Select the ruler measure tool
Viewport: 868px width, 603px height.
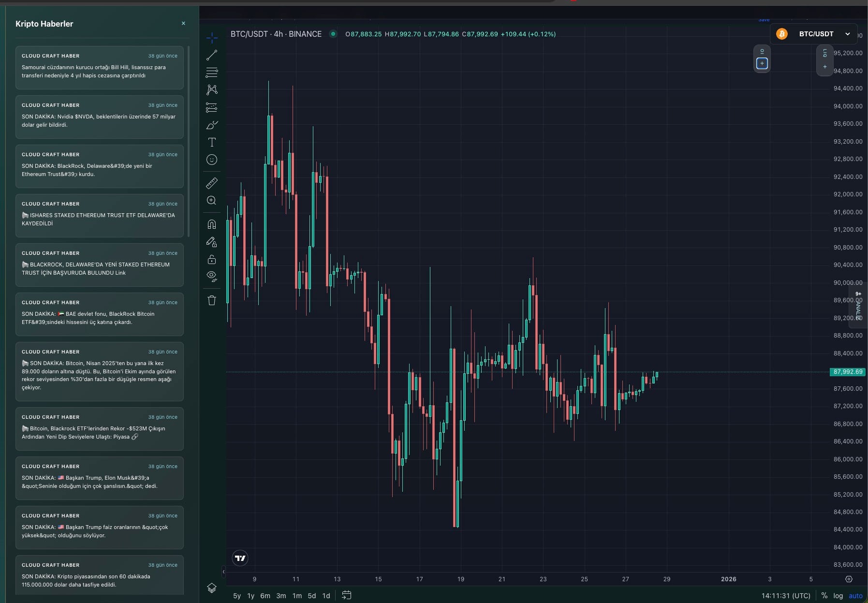(212, 183)
